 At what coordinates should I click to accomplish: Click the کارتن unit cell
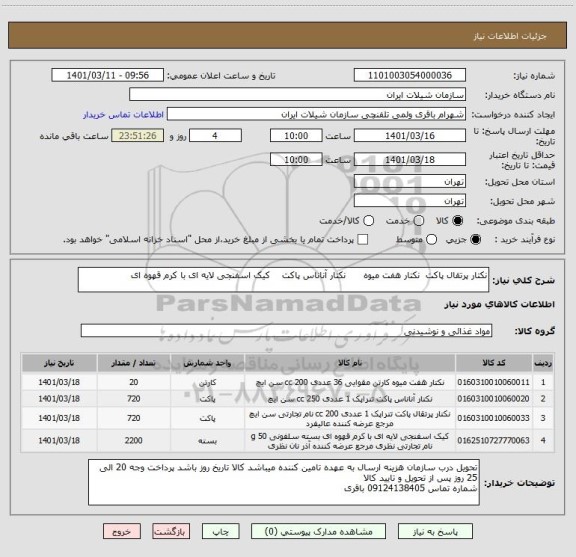point(207,382)
